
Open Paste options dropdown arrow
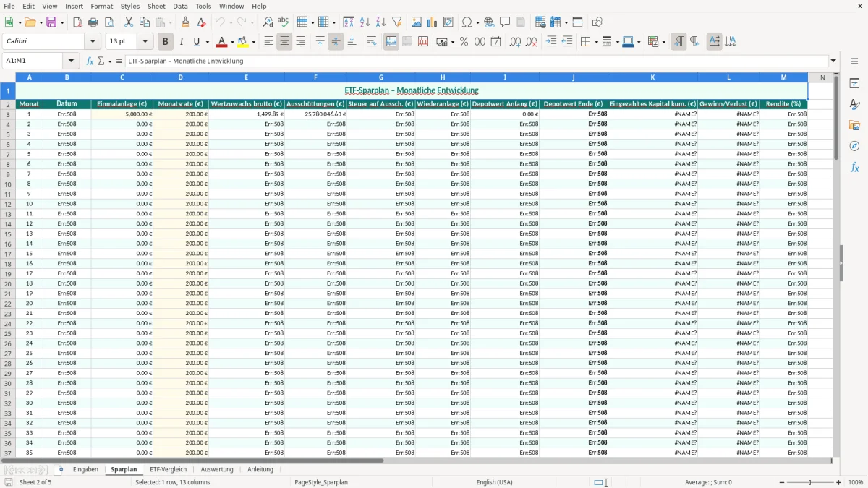coord(170,22)
